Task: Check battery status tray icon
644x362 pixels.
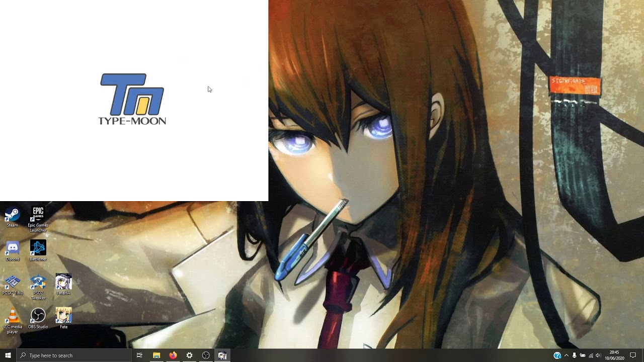Action: point(583,355)
